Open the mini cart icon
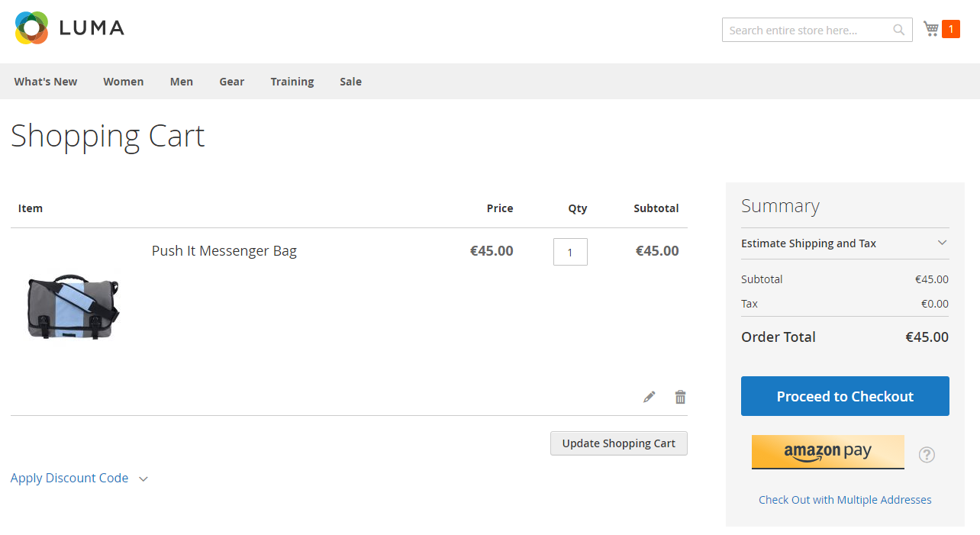Image resolution: width=980 pixels, height=535 pixels. point(930,29)
